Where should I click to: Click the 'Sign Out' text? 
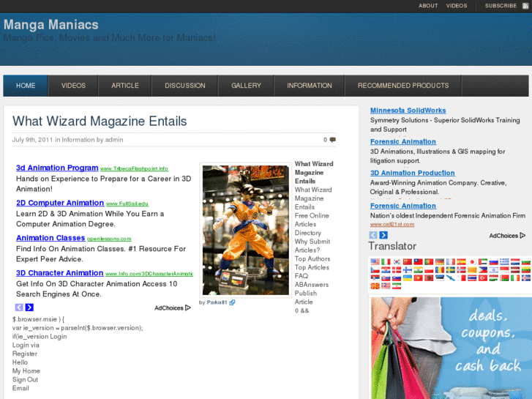point(25,380)
